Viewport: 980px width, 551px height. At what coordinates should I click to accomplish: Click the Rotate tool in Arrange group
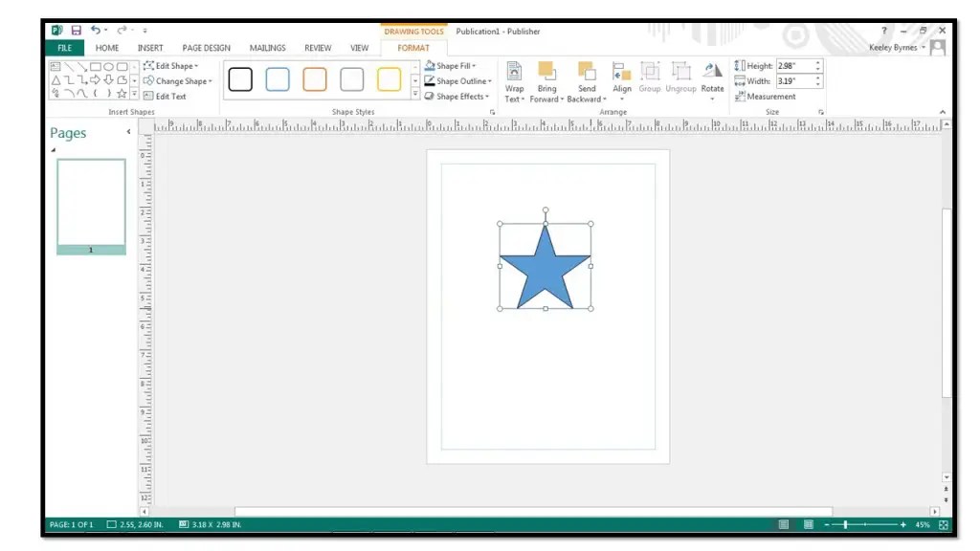(x=712, y=80)
